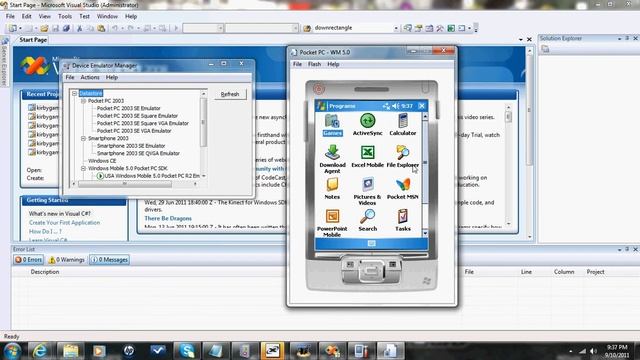Viewport: 640px width, 360px height.
Task: Close Programs screen with emulator X
Action: tap(422, 106)
